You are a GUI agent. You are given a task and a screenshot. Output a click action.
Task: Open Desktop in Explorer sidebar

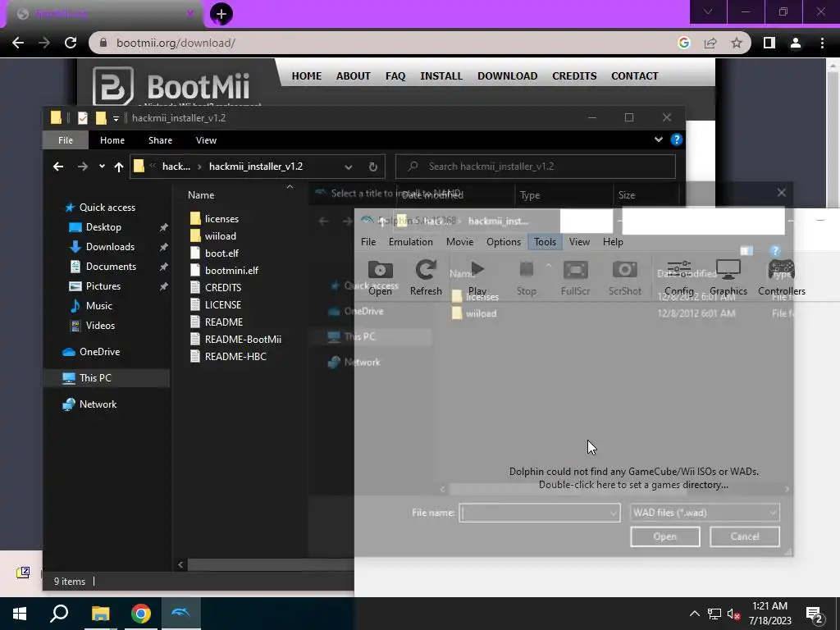tap(96, 227)
